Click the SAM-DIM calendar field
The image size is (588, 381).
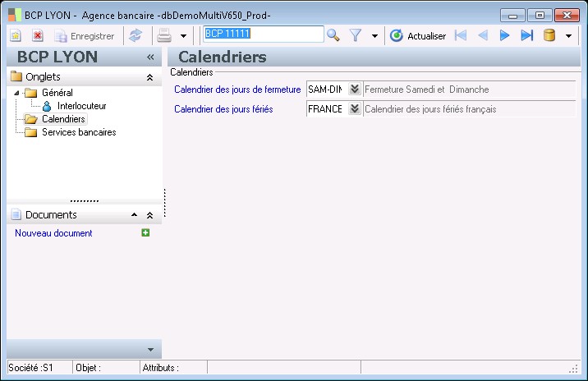click(327, 90)
